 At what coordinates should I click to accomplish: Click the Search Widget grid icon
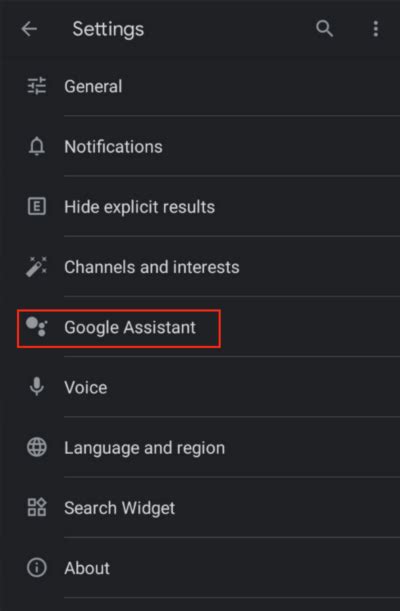tap(37, 507)
